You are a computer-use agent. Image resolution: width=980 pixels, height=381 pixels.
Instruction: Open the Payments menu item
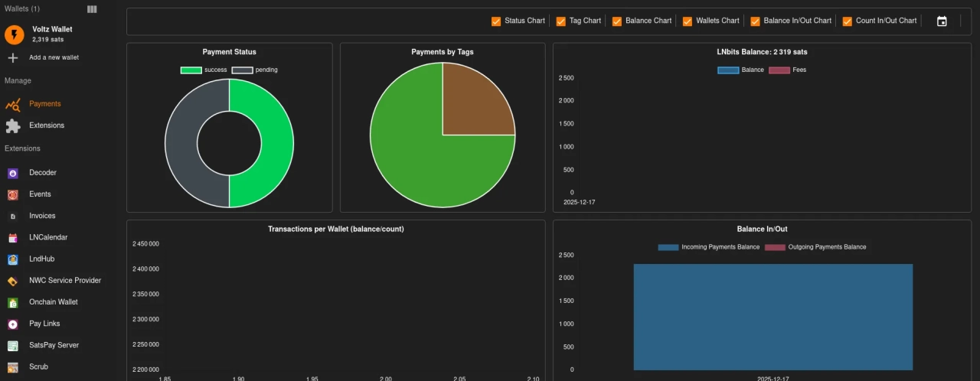[x=44, y=104]
